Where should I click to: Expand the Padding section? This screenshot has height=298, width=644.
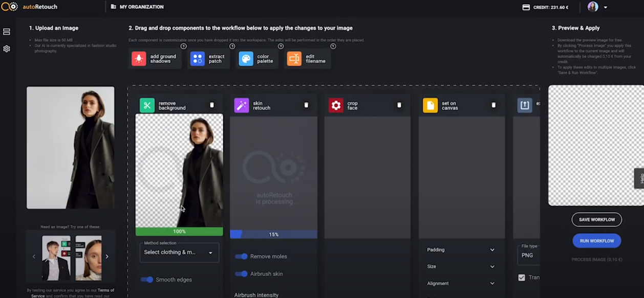coord(461,250)
